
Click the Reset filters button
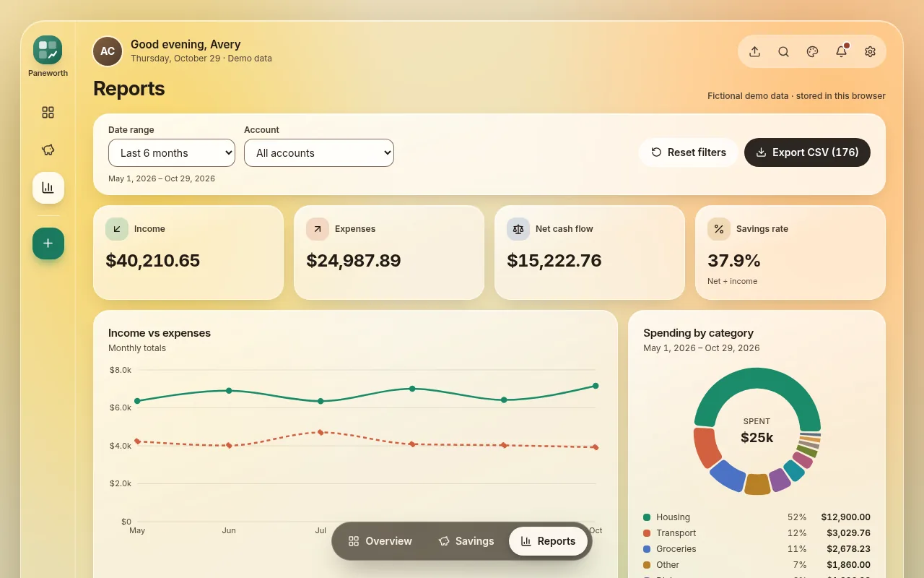click(x=689, y=152)
